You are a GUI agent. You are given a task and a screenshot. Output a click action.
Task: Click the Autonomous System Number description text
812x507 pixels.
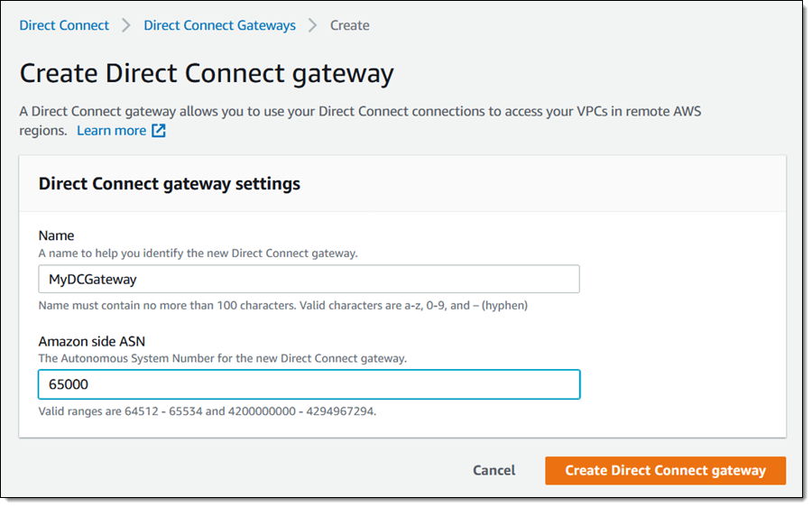click(x=222, y=358)
